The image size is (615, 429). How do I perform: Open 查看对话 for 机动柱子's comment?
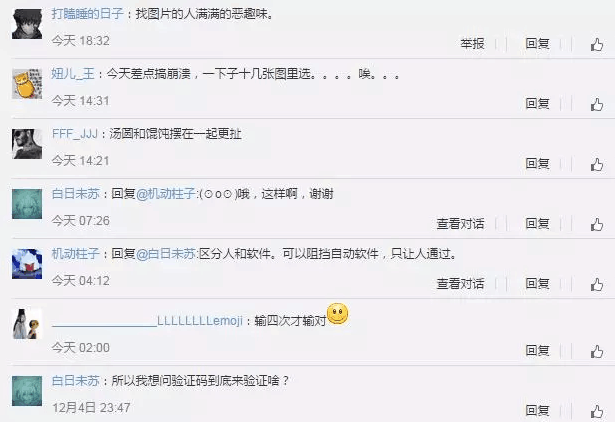[460, 284]
